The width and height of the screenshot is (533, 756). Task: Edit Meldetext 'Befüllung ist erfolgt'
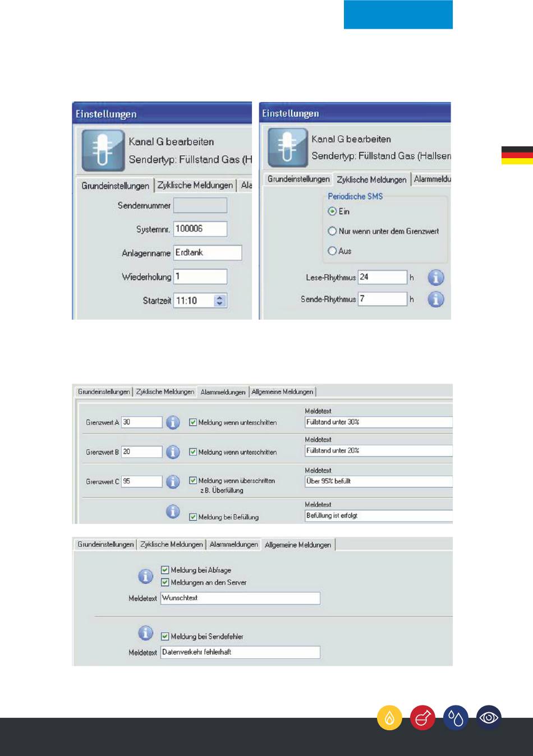point(379,516)
